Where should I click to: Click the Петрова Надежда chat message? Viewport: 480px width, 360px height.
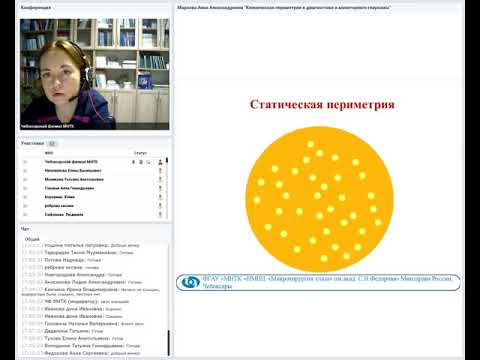(x=61, y=260)
